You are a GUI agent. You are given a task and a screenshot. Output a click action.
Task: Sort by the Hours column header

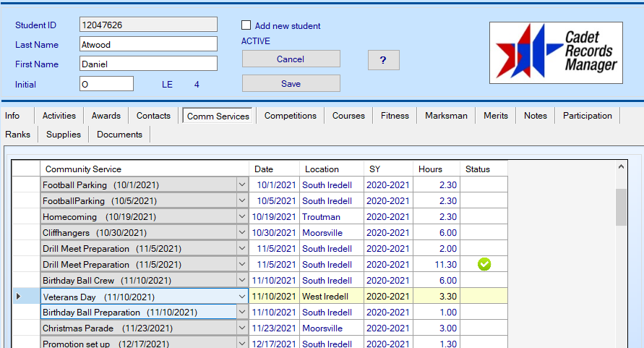click(x=430, y=169)
